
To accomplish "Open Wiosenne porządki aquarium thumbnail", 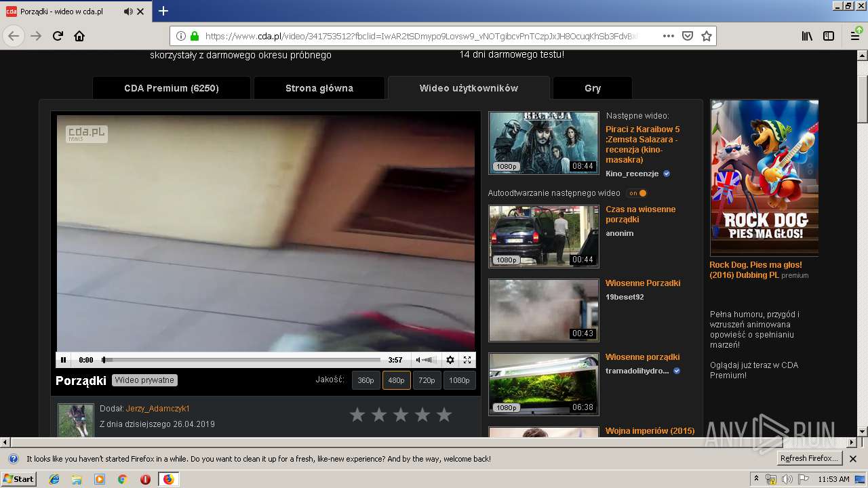I will tap(544, 384).
